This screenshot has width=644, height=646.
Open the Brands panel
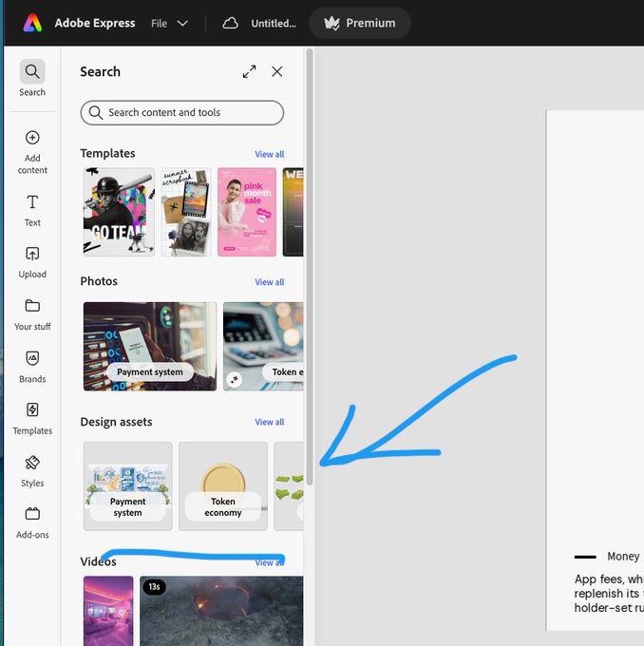click(x=32, y=367)
